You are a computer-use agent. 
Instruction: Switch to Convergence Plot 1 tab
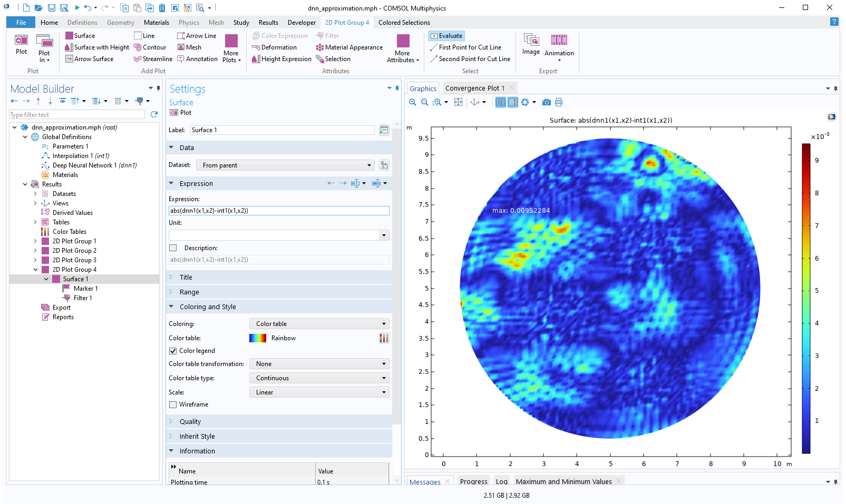point(474,88)
